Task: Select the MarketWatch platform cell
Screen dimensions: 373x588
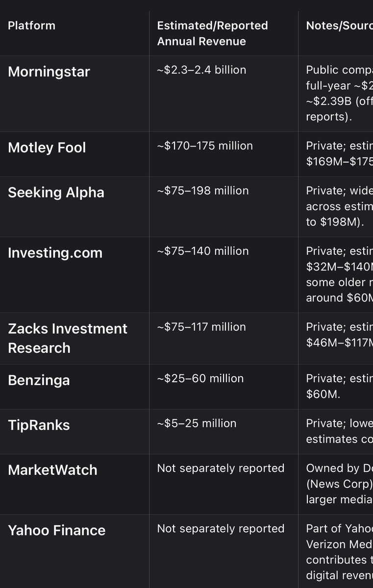Action: pos(52,470)
